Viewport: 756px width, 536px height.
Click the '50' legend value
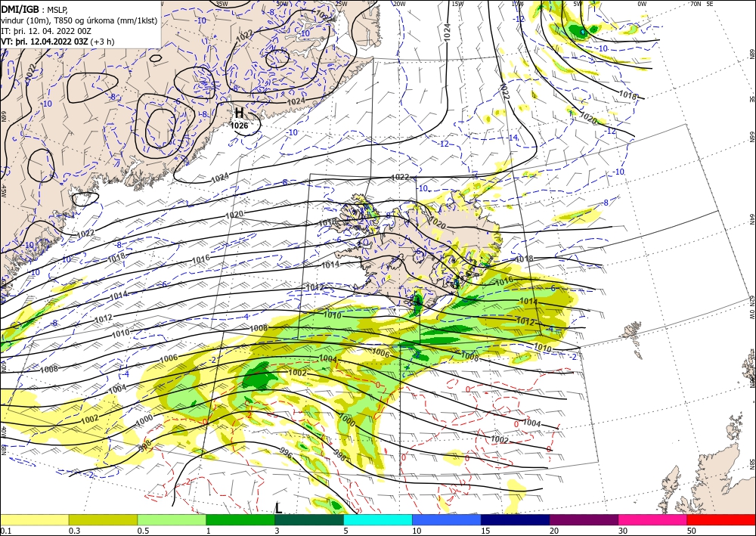pos(692,531)
